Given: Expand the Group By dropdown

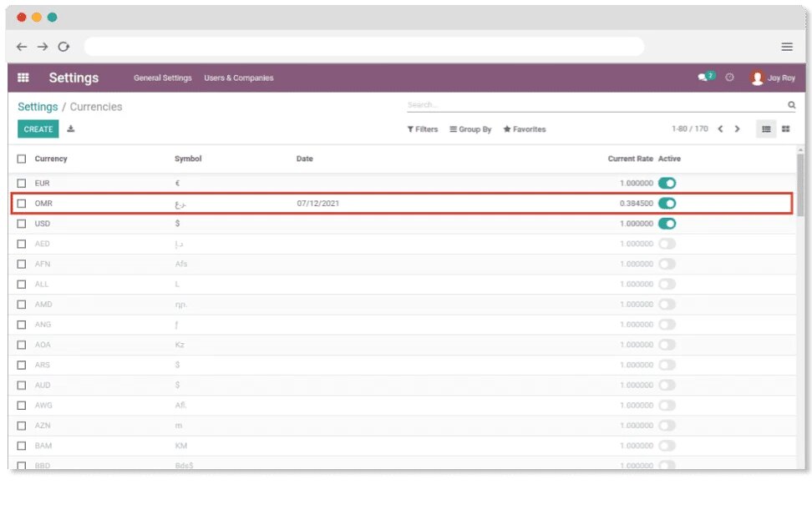Looking at the screenshot, I should click(470, 129).
